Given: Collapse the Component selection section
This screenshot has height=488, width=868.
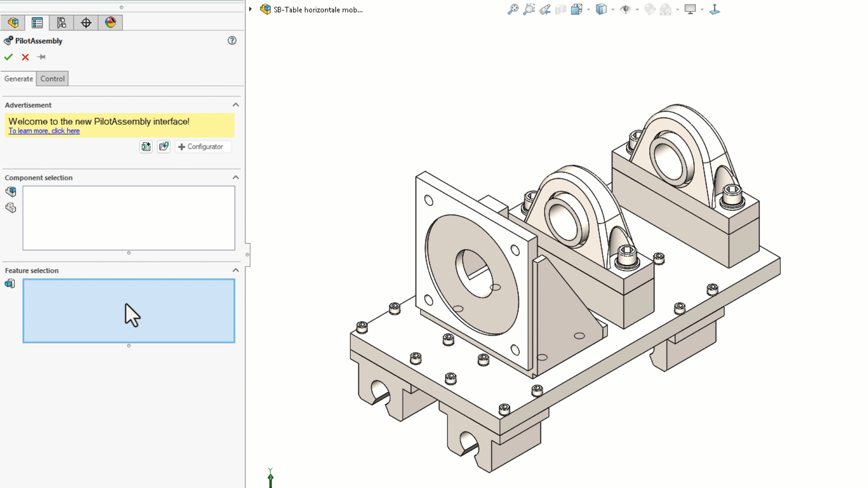Looking at the screenshot, I should pyautogui.click(x=236, y=178).
